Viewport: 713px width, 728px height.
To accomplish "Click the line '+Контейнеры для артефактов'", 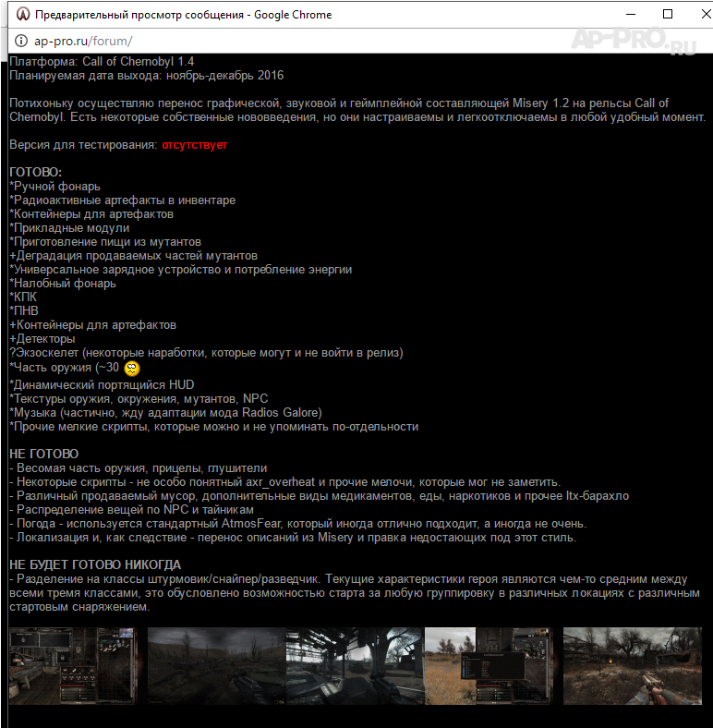I will coord(93,325).
